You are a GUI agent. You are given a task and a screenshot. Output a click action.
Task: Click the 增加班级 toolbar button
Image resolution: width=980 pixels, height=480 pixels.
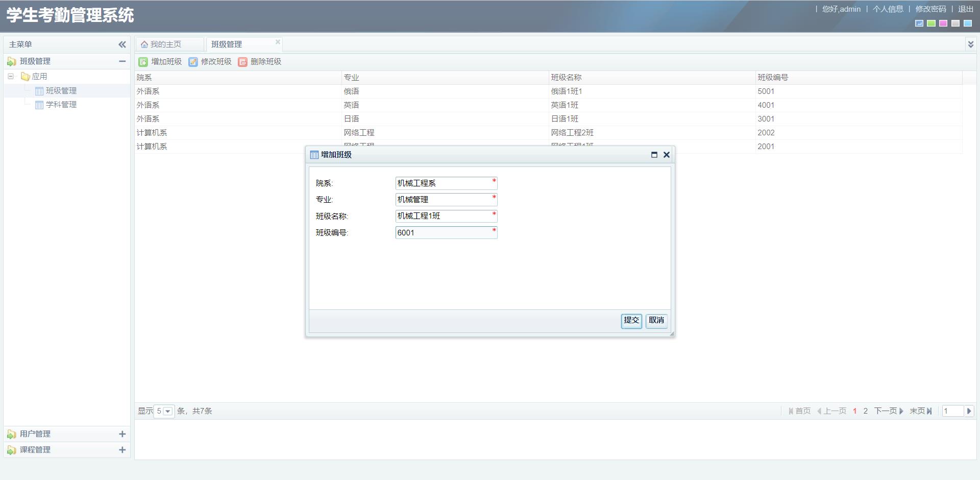[160, 62]
